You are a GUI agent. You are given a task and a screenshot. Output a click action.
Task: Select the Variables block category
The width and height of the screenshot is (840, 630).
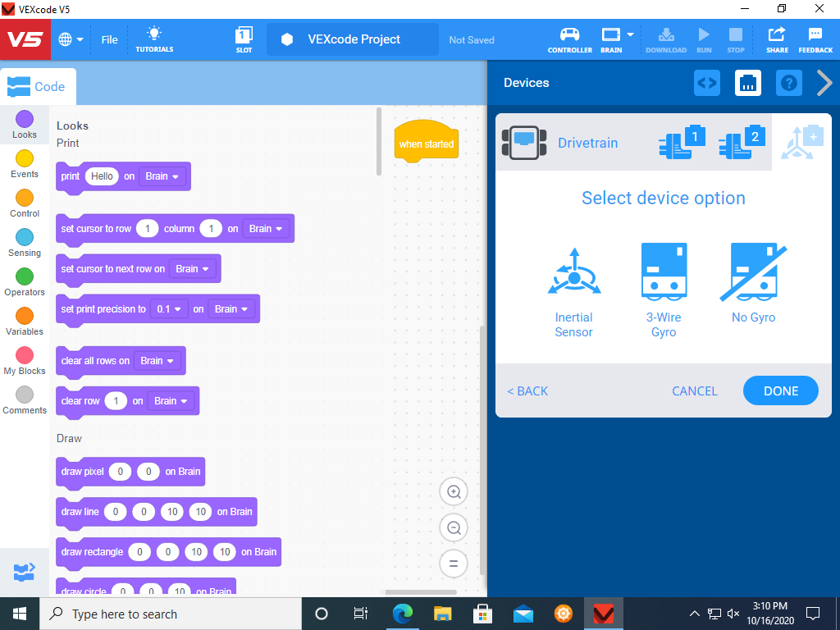point(25,322)
